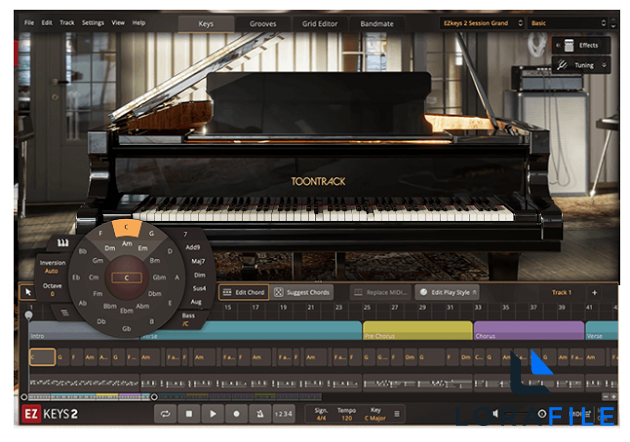630x442 pixels.
Task: Toggle the metronome
Action: 260,413
